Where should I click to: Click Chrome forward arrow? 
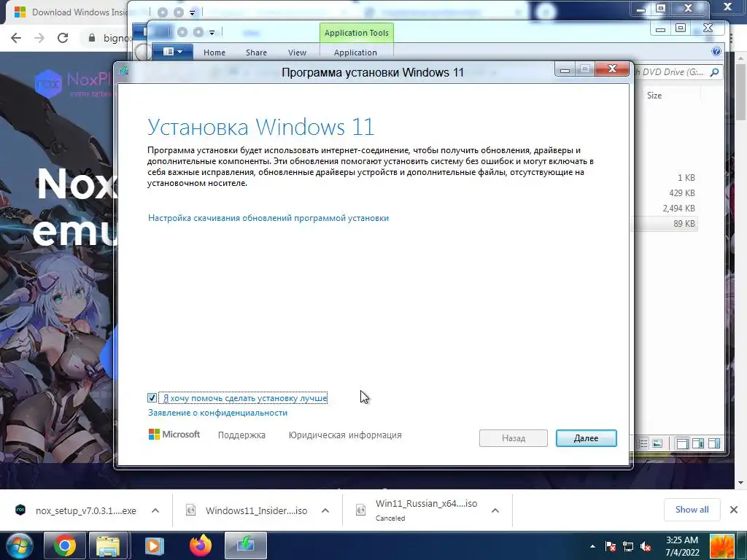(x=39, y=38)
